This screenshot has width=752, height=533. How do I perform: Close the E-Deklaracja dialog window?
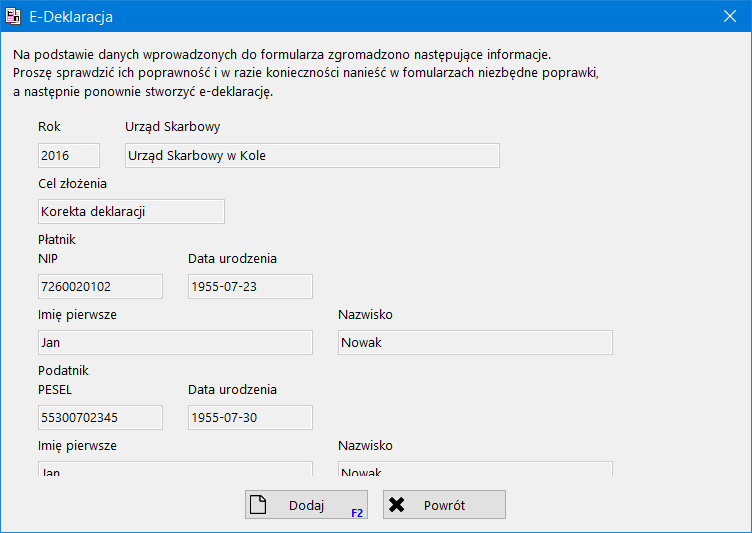[729, 16]
